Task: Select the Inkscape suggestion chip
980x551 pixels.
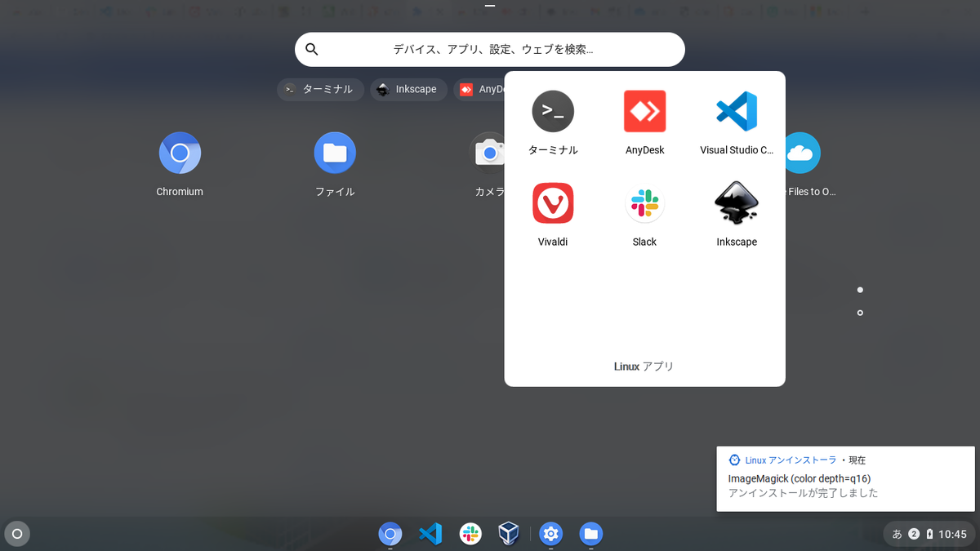Action: tap(408, 90)
